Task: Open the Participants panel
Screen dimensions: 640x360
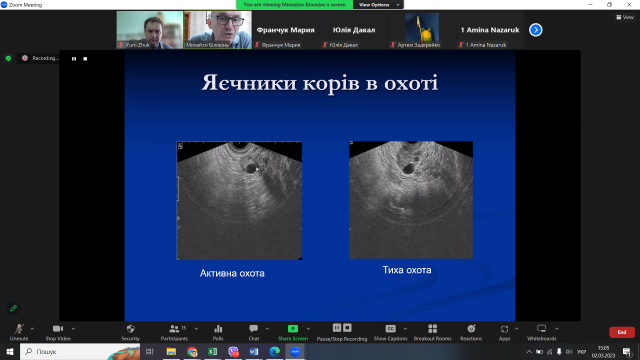Action: (174, 332)
